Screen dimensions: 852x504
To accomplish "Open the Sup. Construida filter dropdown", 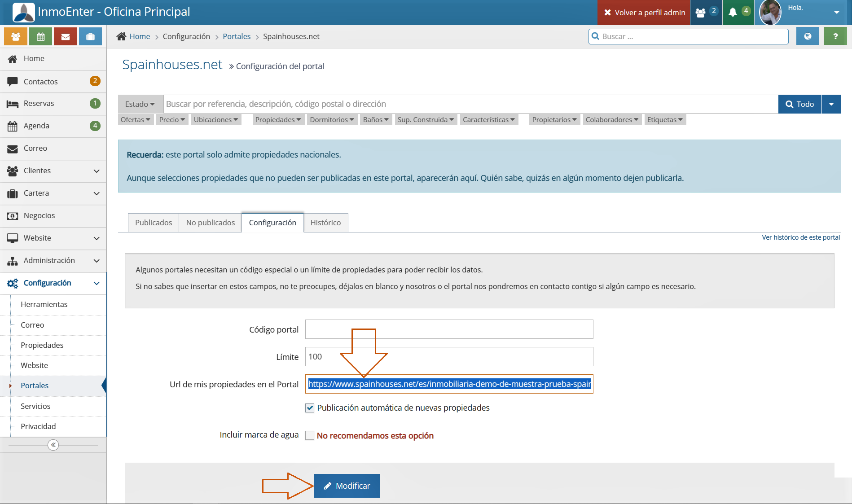I will tap(426, 120).
